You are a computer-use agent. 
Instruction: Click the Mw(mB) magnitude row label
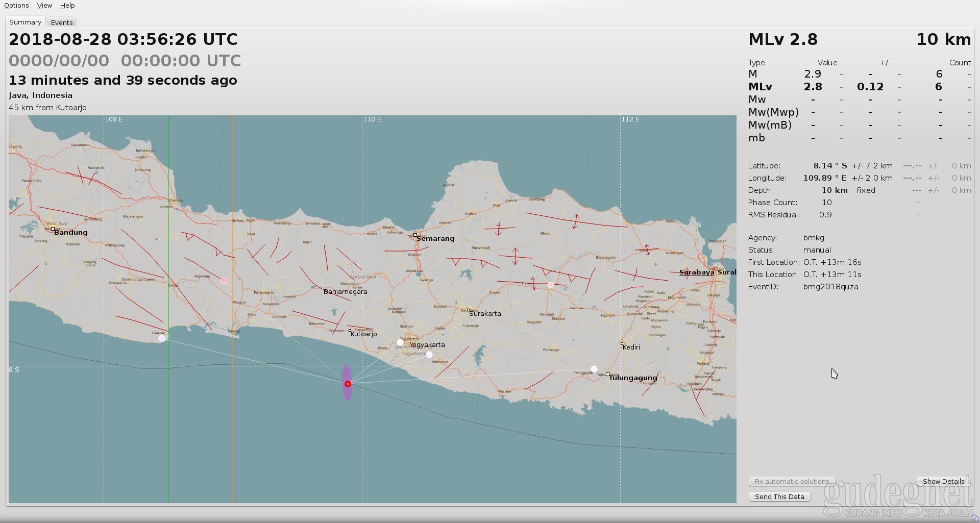click(770, 125)
